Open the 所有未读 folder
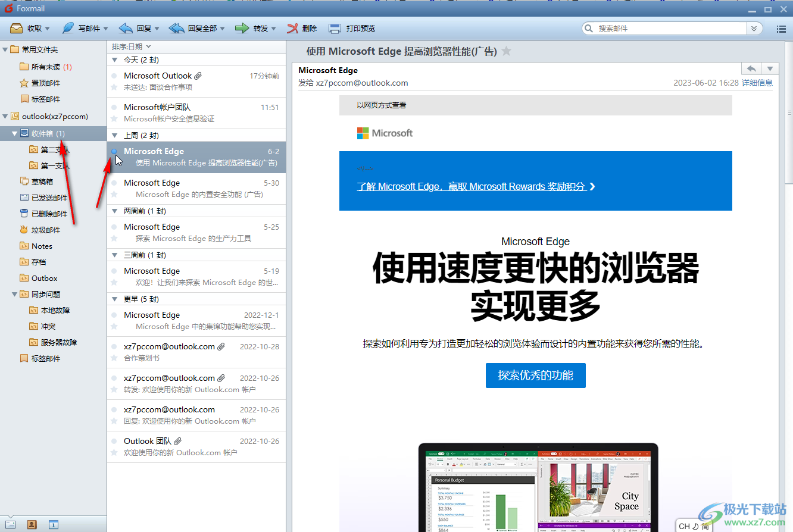 pos(46,67)
